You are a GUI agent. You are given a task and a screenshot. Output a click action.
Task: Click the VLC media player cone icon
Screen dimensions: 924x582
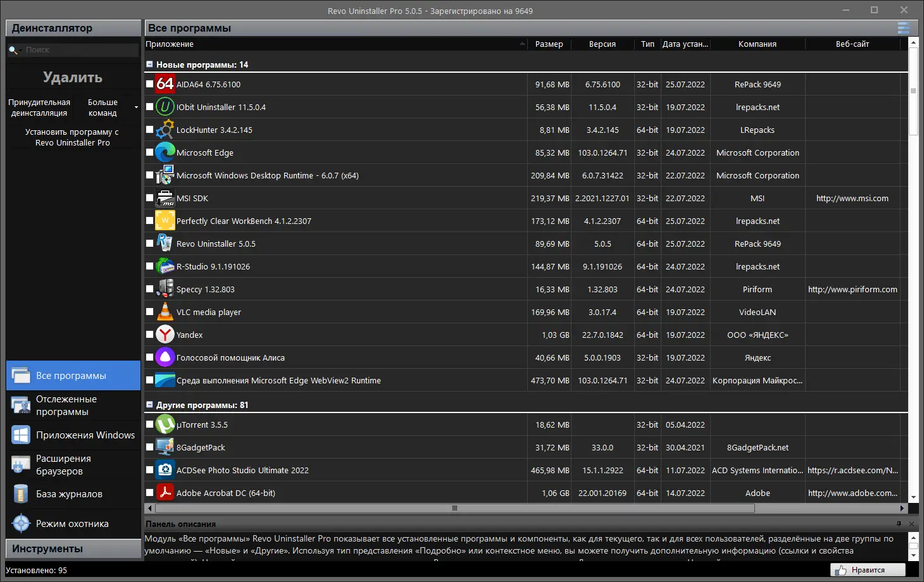(x=165, y=312)
